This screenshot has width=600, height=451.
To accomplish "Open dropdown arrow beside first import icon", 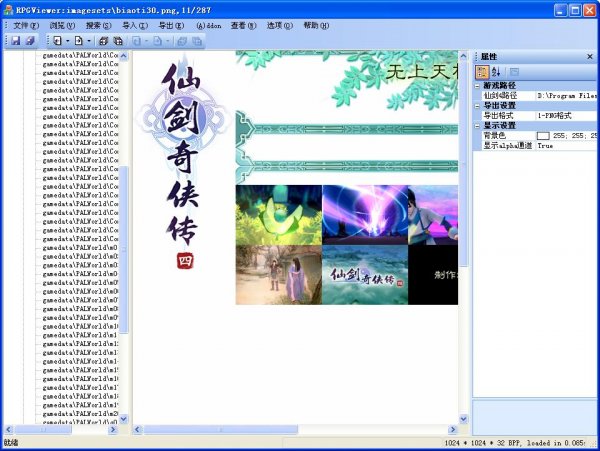I will 68,41.
